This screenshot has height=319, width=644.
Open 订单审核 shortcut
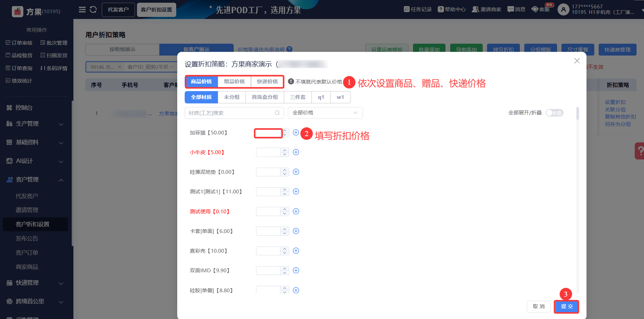(19, 43)
